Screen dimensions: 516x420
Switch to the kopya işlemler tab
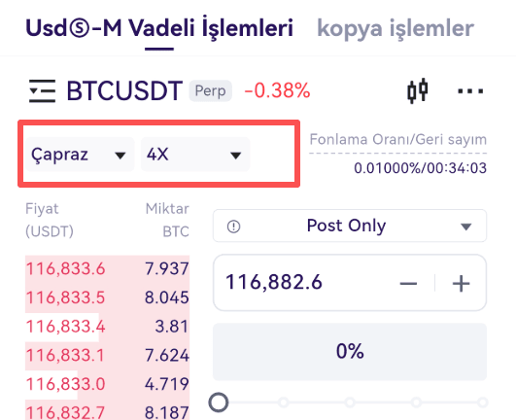(396, 28)
